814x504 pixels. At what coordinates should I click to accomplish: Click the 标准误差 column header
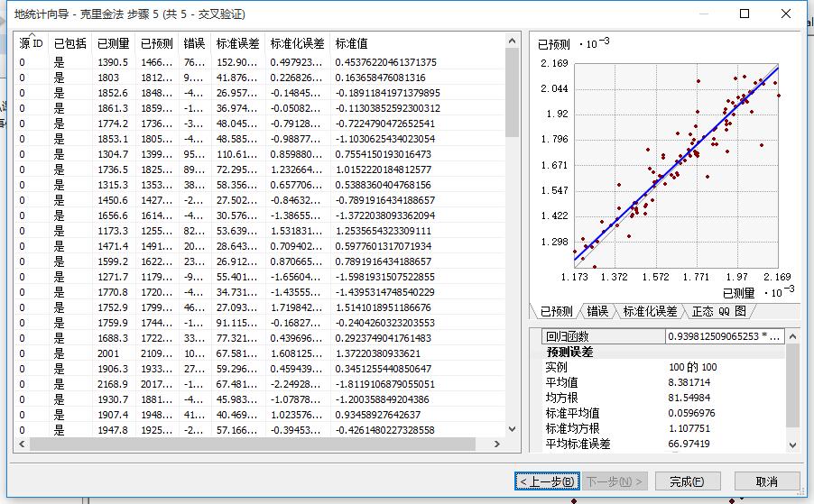[x=237, y=43]
